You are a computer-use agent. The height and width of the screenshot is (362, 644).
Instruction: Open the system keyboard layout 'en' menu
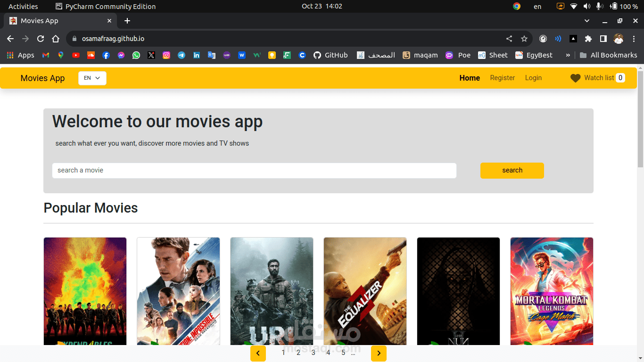point(537,6)
